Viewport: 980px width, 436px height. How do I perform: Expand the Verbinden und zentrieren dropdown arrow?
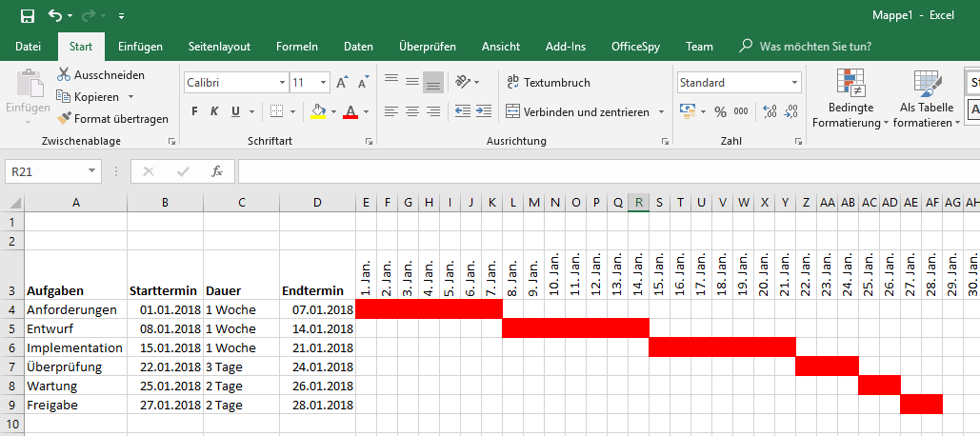[662, 111]
